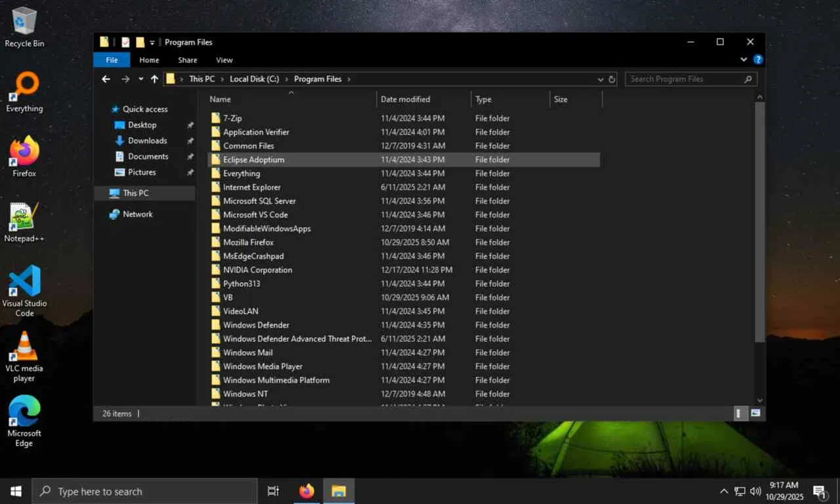Image resolution: width=840 pixels, height=504 pixels.
Task: Click the folder icon next to VideoLAN
Action: click(x=215, y=311)
